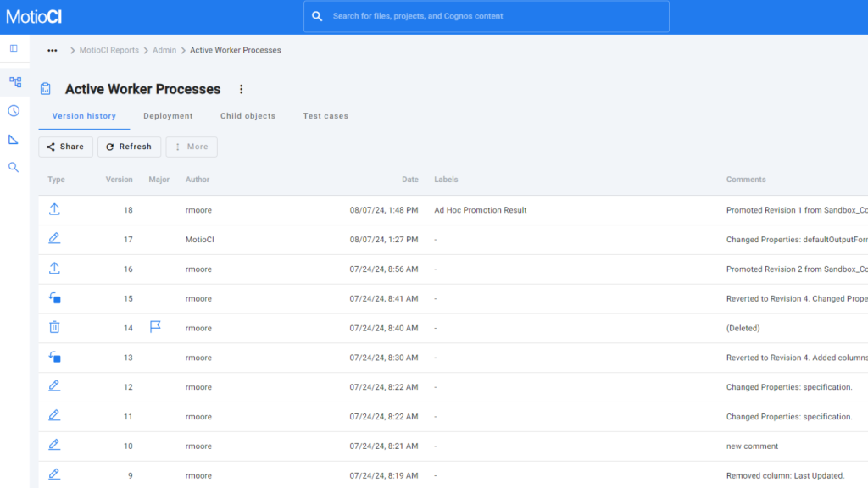The image size is (868, 488).
Task: Click the revert icon for version 13
Action: pos(55,357)
